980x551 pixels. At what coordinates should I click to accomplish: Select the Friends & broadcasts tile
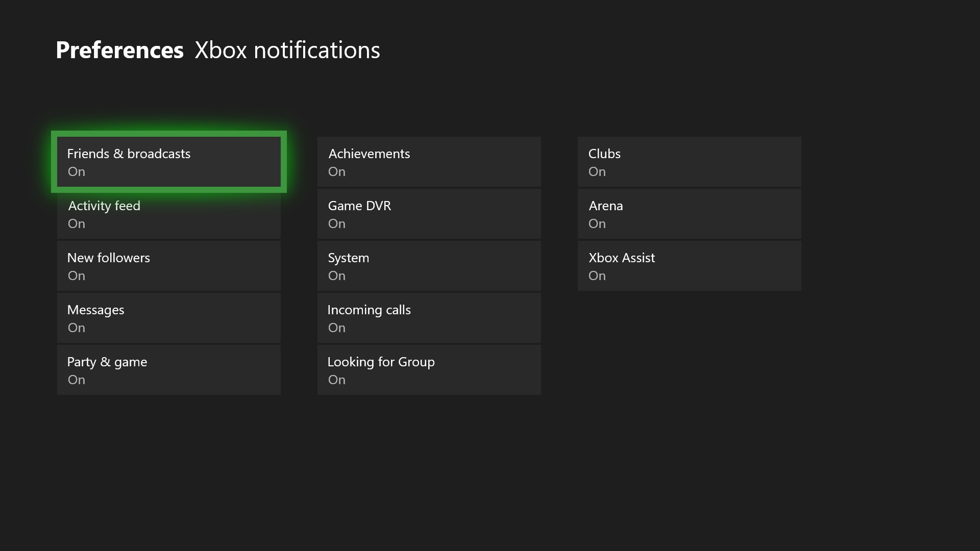click(168, 162)
